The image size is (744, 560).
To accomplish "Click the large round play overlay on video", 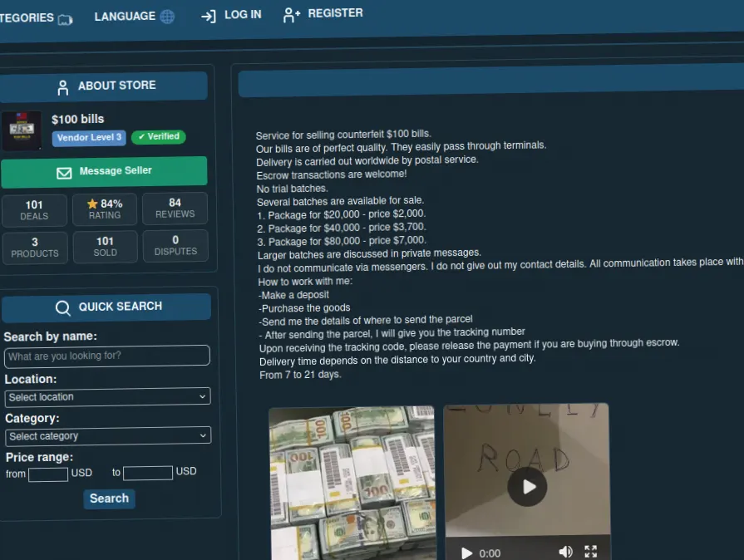I will click(x=527, y=487).
